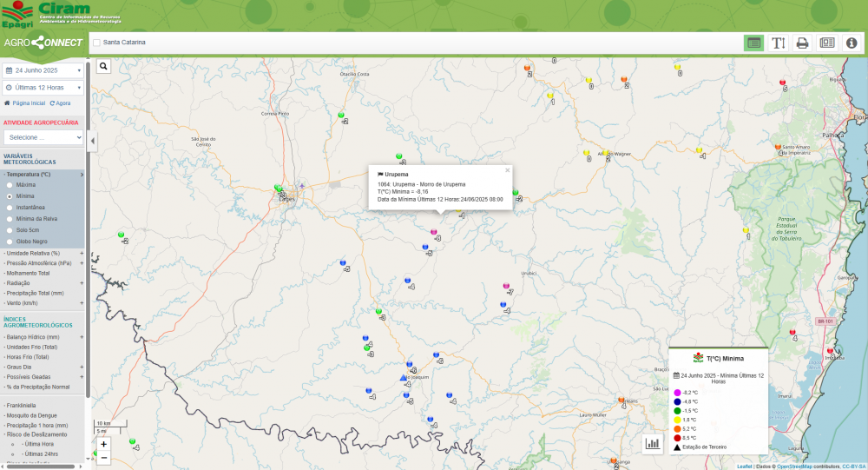868x470 pixels.
Task: Select Precipitação 1 hora (mm) item
Action: (37, 426)
